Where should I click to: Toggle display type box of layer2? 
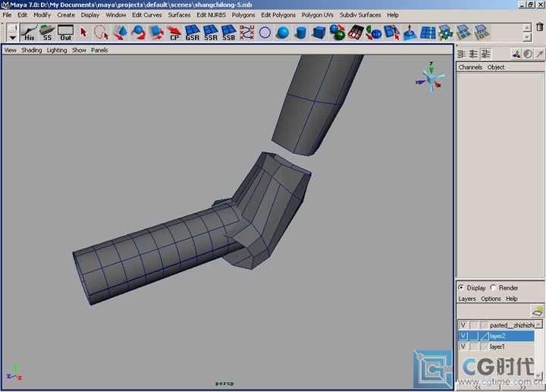coord(473,336)
